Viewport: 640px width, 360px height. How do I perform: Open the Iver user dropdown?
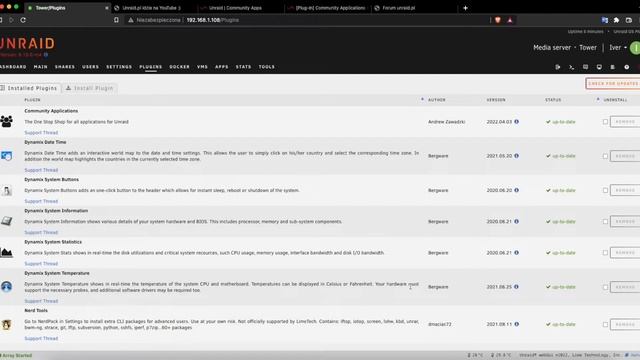[618, 48]
